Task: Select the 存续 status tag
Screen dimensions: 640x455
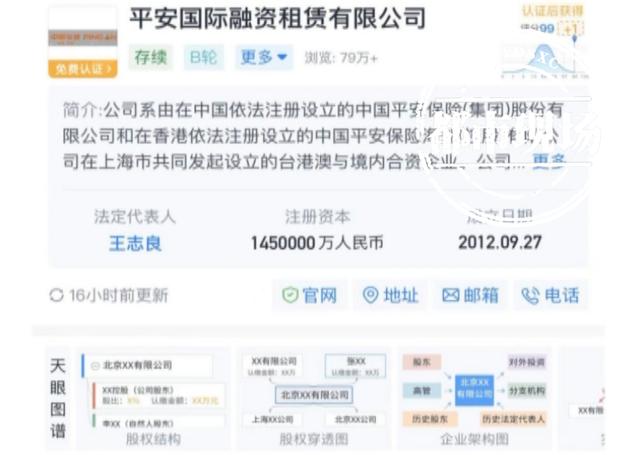Action: (x=151, y=57)
